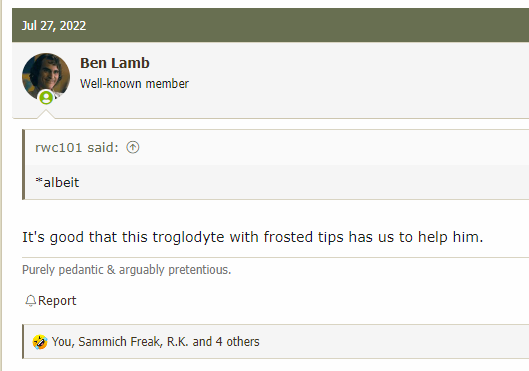Click the up-arrow icon beside rwc101 said
Screen dimensions: 529x371
[133, 147]
